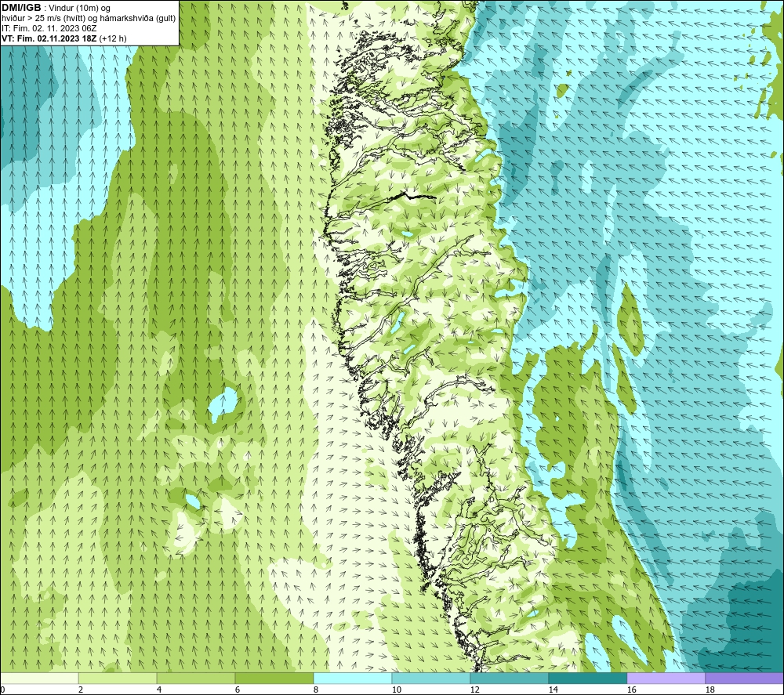Click the scale label 10
Screen dimensions: 784x695
pos(396,690)
